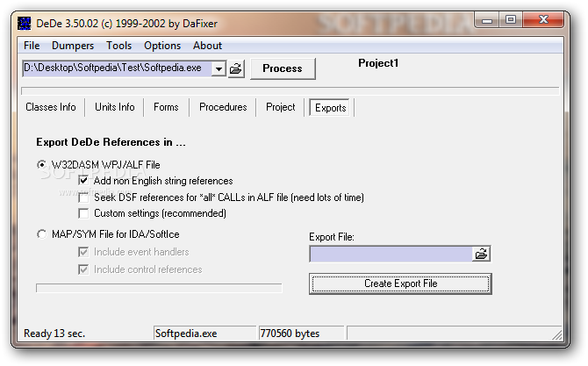This screenshot has width=588, height=366.
Task: Toggle Include control references checkbox
Action: (83, 269)
